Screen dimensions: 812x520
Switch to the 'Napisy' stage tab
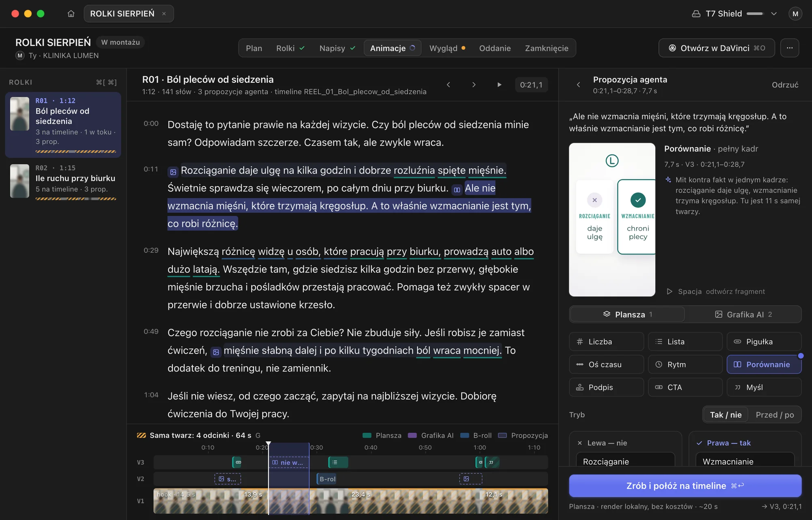(337, 48)
